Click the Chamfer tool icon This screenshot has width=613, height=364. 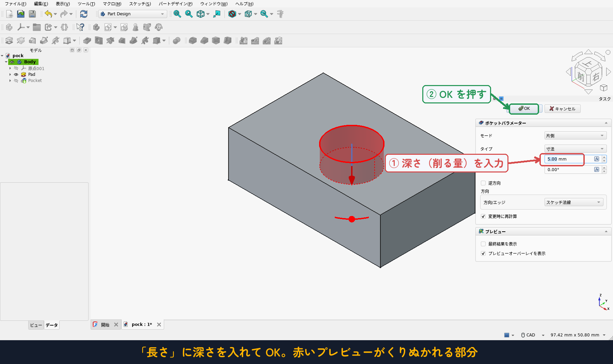click(204, 41)
